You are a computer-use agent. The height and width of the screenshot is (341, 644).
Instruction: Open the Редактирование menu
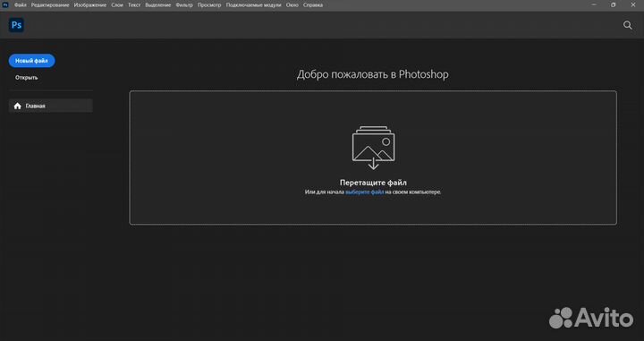pos(50,5)
